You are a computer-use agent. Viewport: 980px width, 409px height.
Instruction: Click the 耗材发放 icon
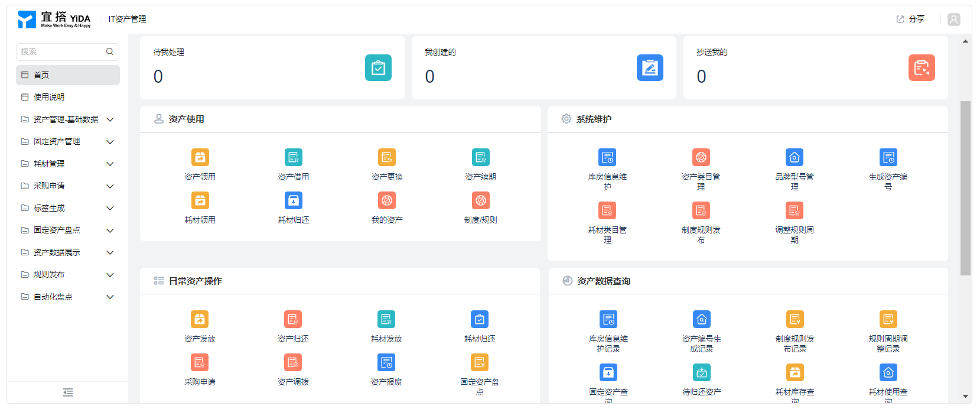click(386, 319)
